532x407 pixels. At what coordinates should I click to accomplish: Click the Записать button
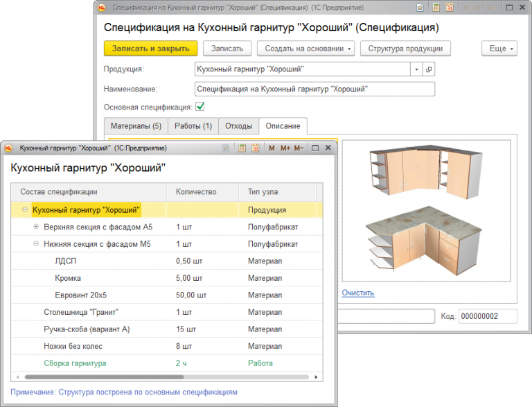pos(227,49)
